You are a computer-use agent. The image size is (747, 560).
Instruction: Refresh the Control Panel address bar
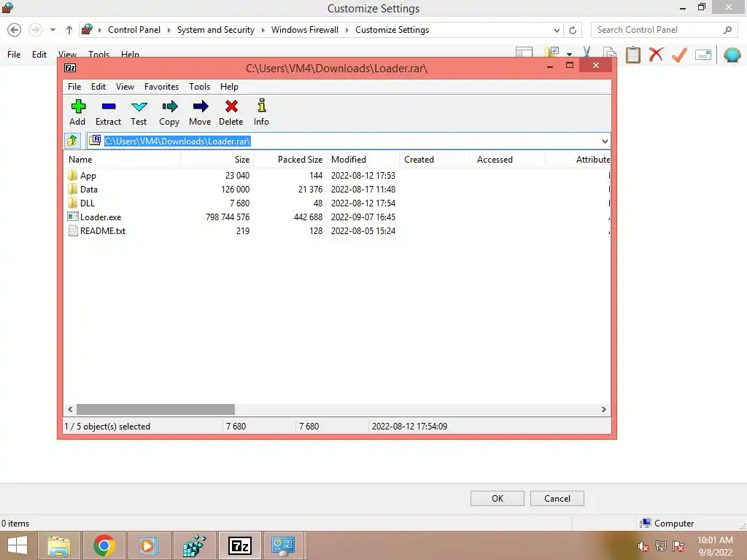pyautogui.click(x=573, y=30)
